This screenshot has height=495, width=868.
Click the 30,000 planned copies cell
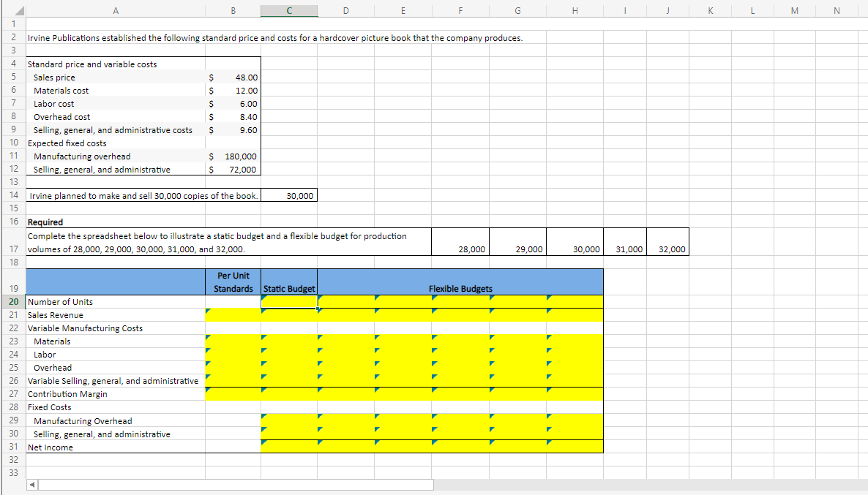(290, 195)
